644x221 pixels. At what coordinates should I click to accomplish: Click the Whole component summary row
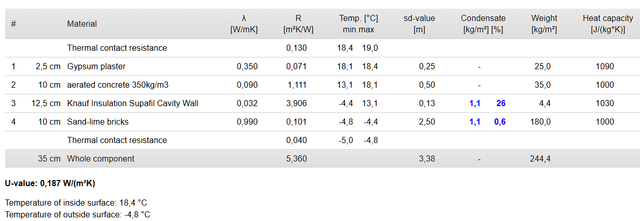click(x=322, y=158)
